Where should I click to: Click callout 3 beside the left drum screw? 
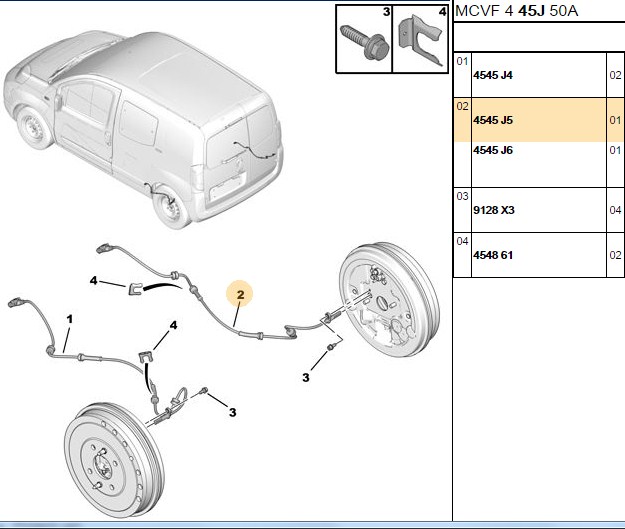point(232,412)
